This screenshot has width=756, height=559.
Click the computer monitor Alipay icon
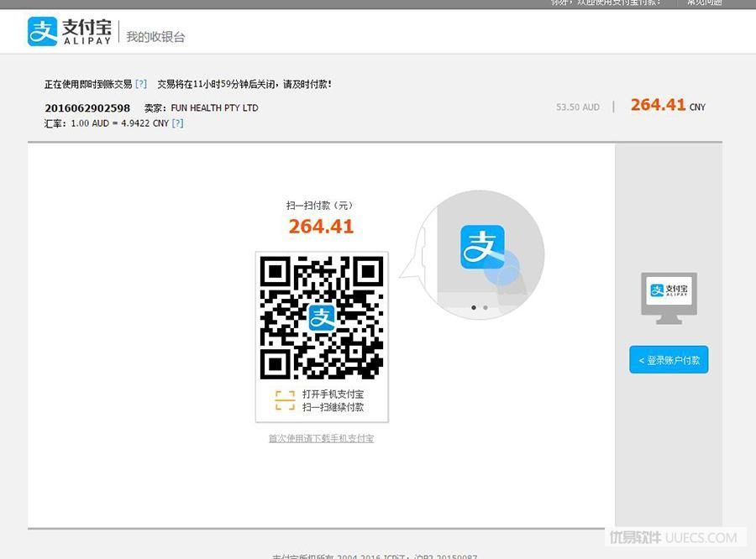pos(669,298)
